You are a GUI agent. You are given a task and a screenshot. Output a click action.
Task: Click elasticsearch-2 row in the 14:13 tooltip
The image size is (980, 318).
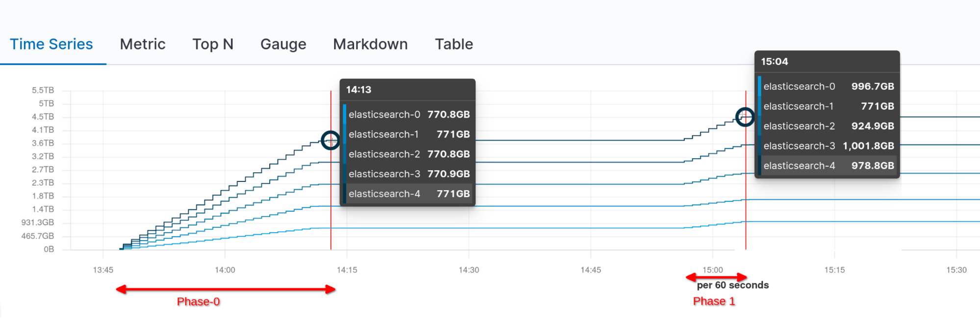pyautogui.click(x=407, y=154)
